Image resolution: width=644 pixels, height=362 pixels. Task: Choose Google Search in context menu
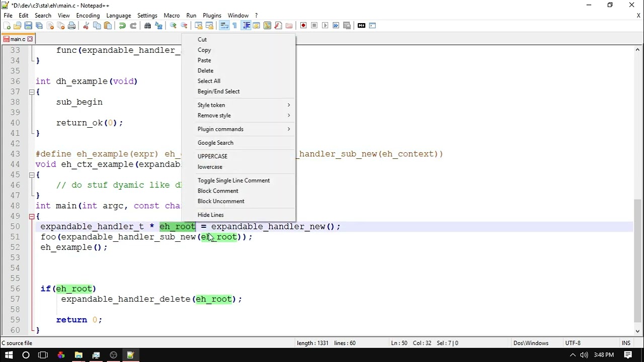(238, 143)
